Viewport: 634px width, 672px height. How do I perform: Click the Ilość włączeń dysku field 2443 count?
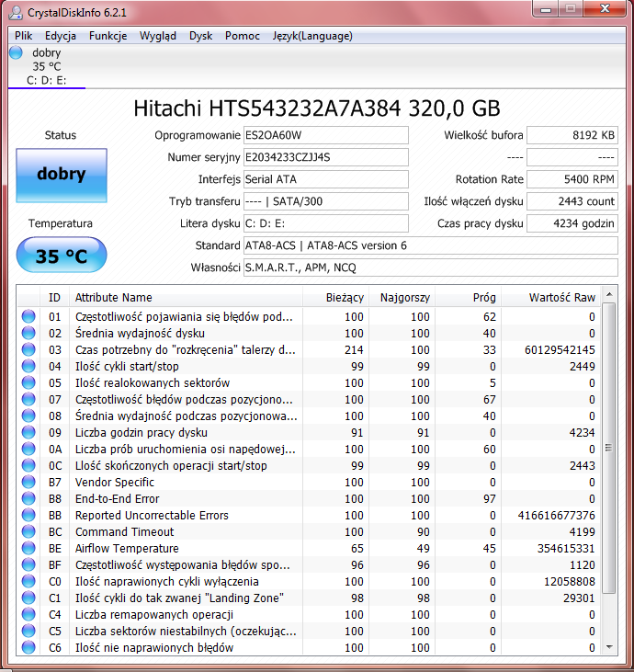pos(572,201)
